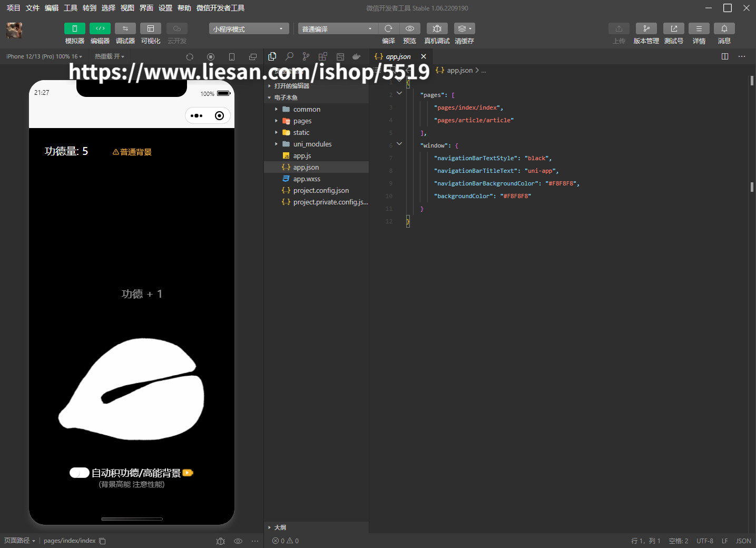Click the upload (上传) toolbar button

(619, 28)
